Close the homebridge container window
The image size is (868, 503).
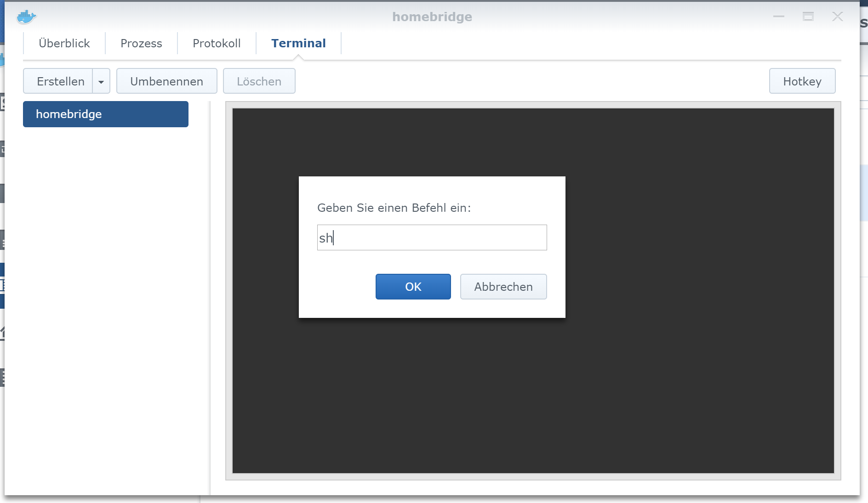pyautogui.click(x=837, y=17)
